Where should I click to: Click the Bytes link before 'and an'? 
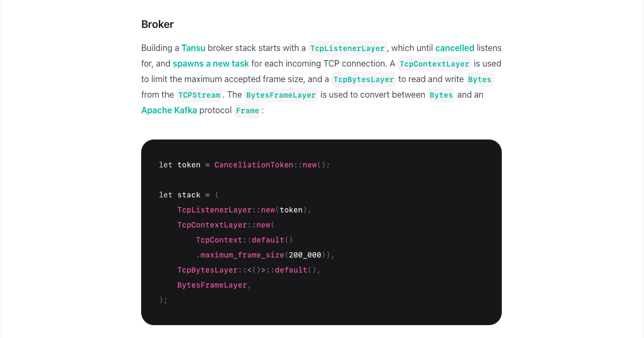point(441,95)
